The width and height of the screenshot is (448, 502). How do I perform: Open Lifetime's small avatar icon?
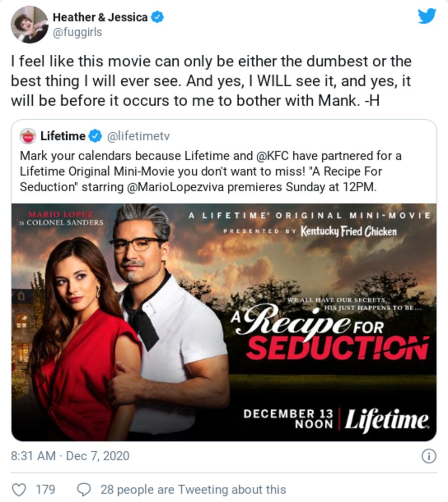(28, 136)
